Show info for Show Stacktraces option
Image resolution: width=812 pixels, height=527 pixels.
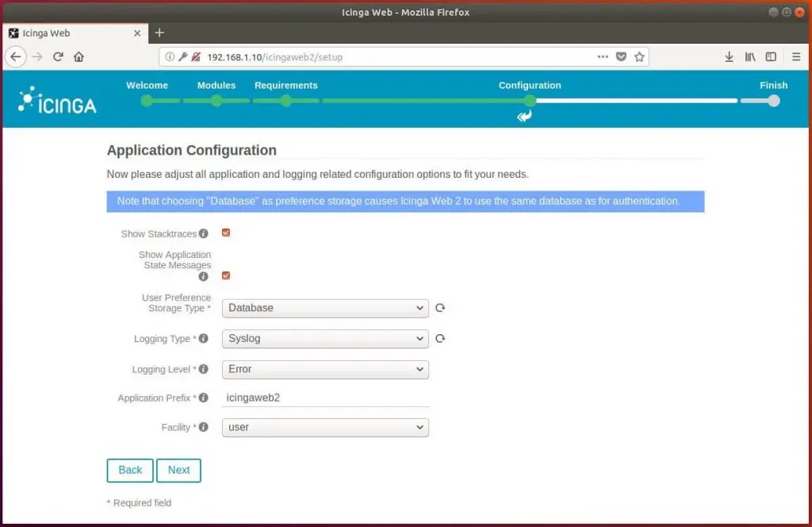pos(204,233)
